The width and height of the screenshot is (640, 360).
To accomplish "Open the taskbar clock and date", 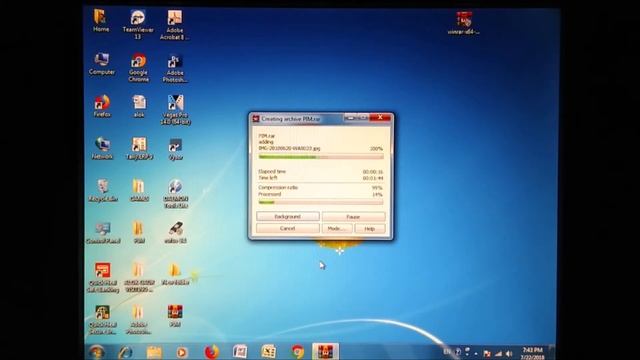I will 533,353.
